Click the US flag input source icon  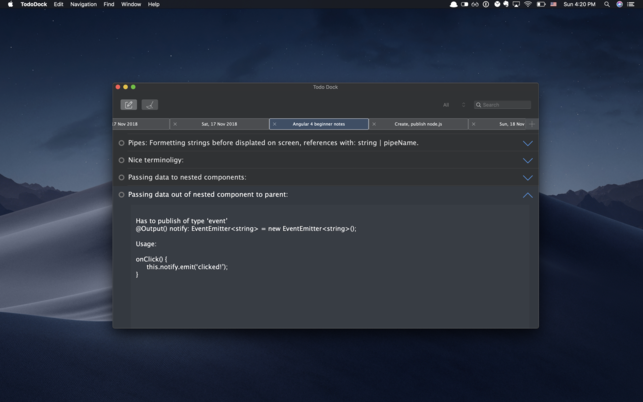[x=554, y=4]
